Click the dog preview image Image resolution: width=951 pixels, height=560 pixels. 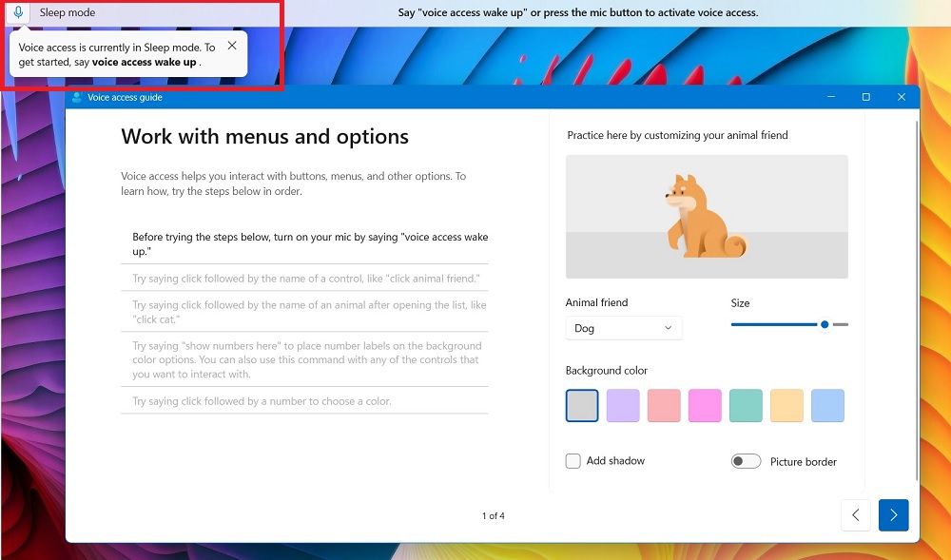707,217
